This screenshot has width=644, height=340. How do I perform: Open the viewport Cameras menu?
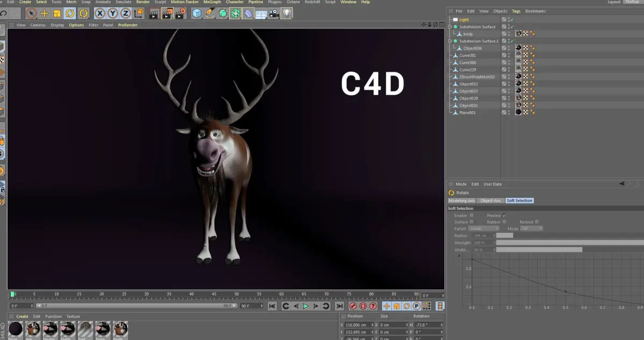(x=38, y=25)
